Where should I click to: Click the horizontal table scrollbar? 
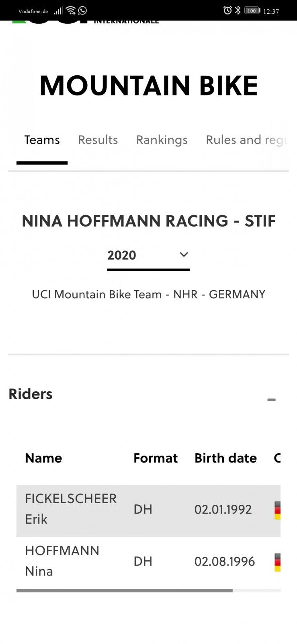pos(125,590)
